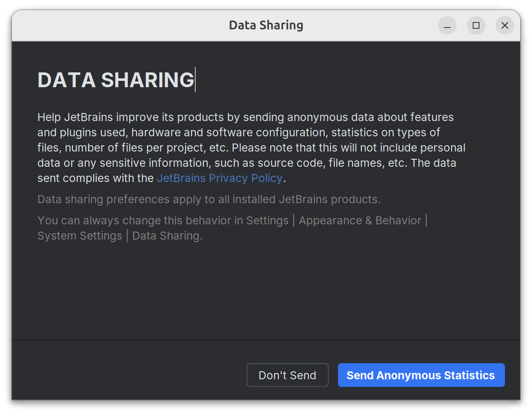Click "System Settings" in the settings path
This screenshot has width=532, height=414.
click(x=79, y=236)
